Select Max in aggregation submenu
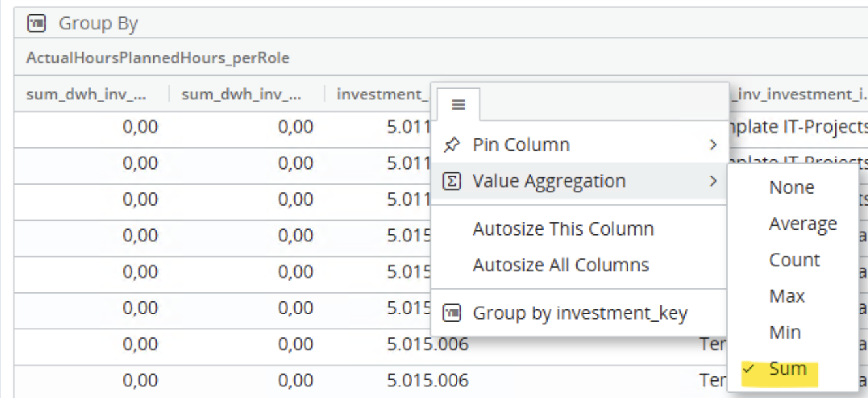Image resolution: width=868 pixels, height=398 pixels. (787, 296)
